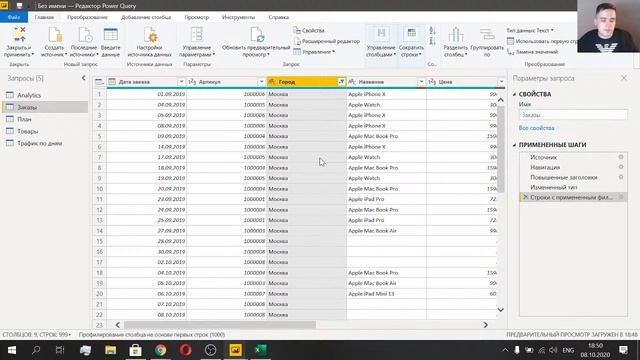Viewport: 640px width, 360px height.
Task: Switch to the Просмотр tab
Action: coord(196,17)
